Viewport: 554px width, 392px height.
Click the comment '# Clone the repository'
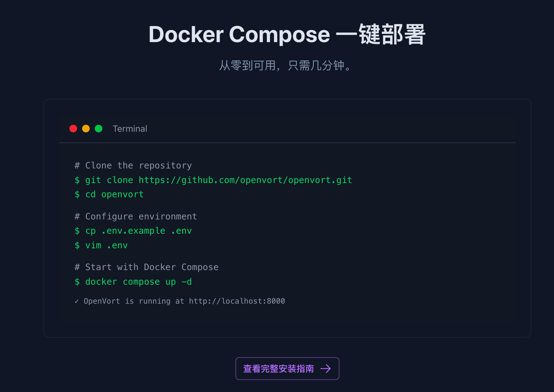click(133, 166)
